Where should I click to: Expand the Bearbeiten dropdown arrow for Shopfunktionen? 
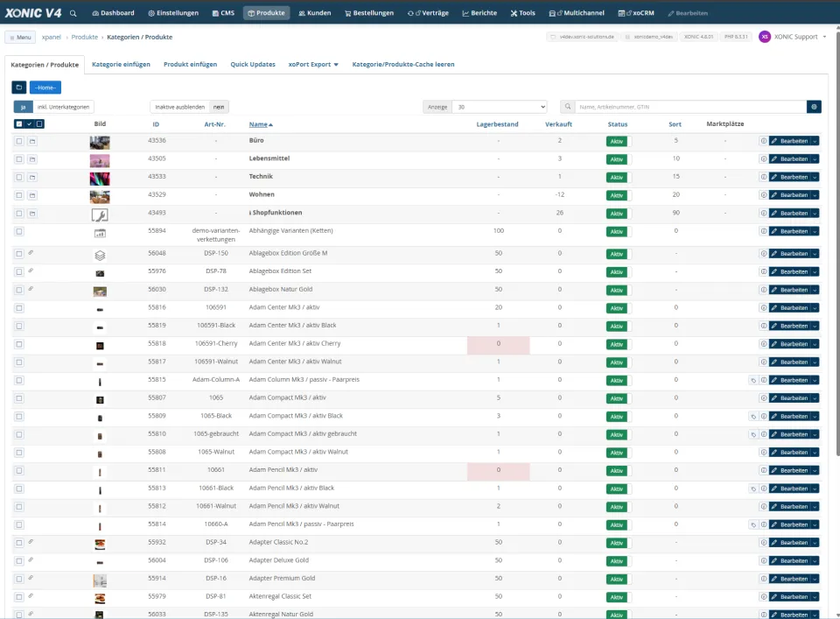815,214
